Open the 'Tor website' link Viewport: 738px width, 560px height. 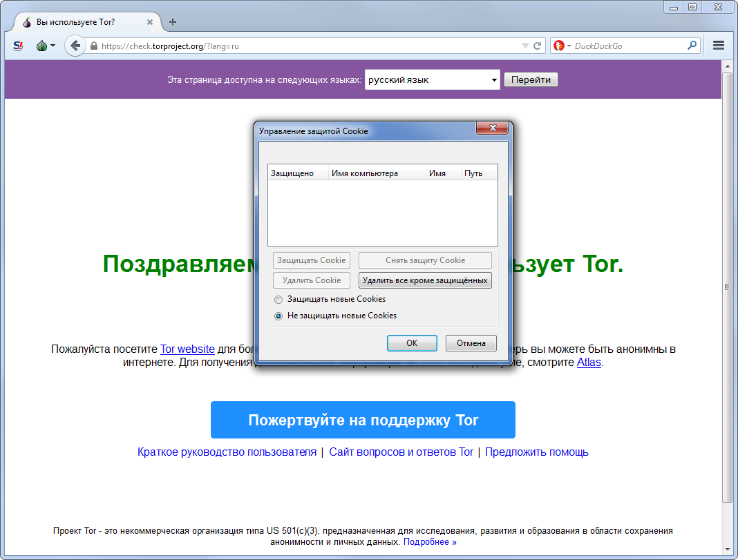[187, 349]
